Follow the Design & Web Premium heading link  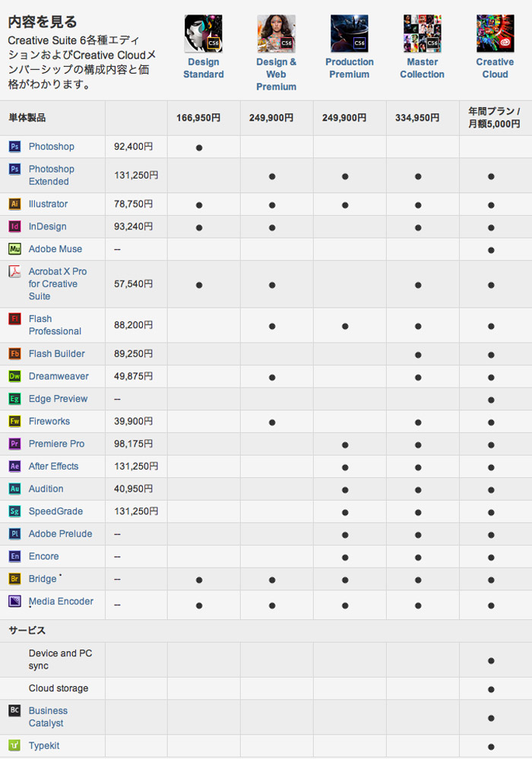coord(276,74)
